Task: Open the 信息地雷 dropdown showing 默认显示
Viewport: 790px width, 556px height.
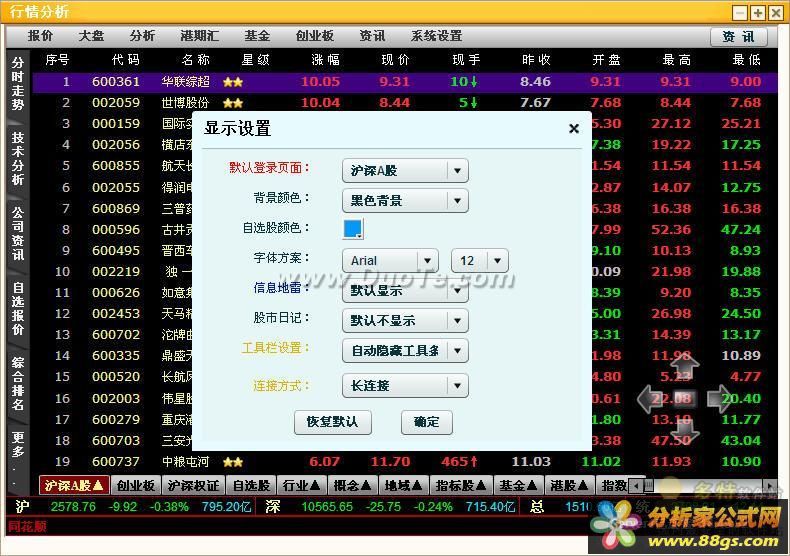Action: [x=405, y=291]
